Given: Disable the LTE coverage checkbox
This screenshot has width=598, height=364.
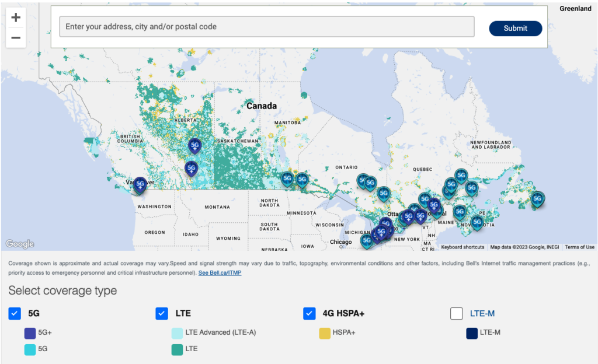Looking at the screenshot, I should (162, 314).
